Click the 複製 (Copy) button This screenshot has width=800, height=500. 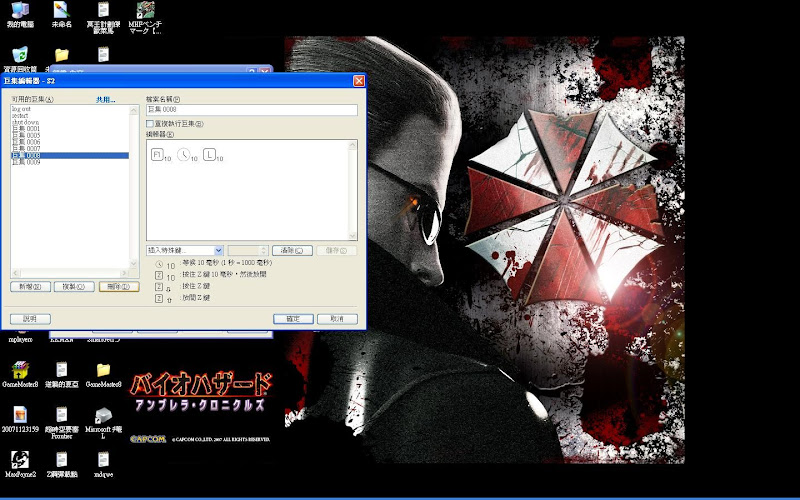74,287
